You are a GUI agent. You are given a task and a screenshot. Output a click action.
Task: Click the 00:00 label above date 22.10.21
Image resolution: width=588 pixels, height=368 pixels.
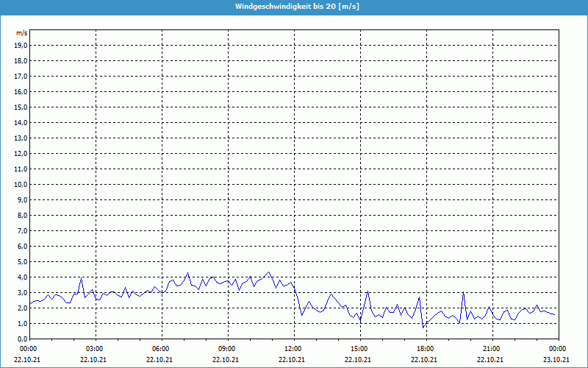[x=29, y=349]
